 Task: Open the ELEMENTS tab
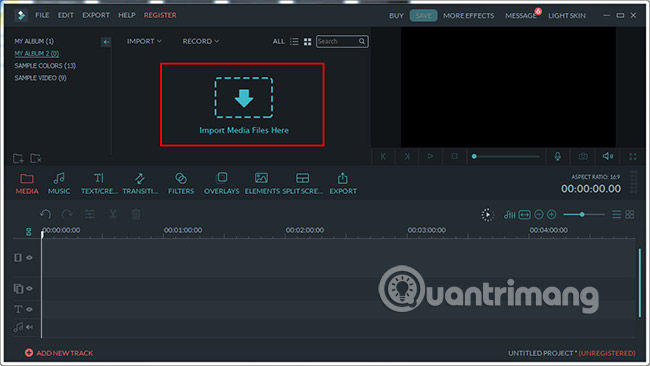coord(262,184)
